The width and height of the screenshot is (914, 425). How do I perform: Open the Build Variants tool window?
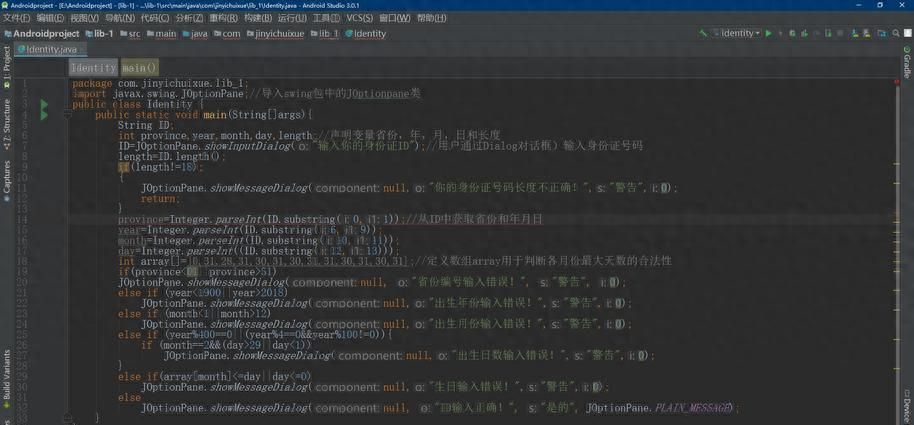(x=6, y=378)
